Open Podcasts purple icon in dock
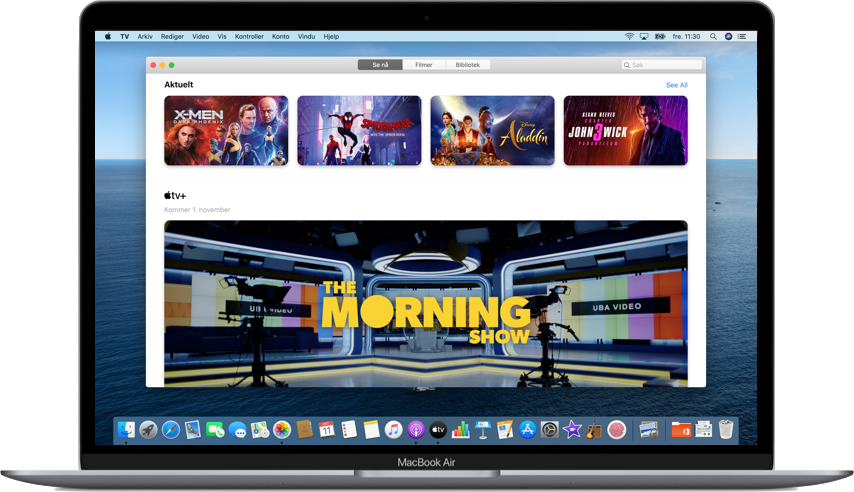Screen dimensions: 854x492 [x=416, y=430]
